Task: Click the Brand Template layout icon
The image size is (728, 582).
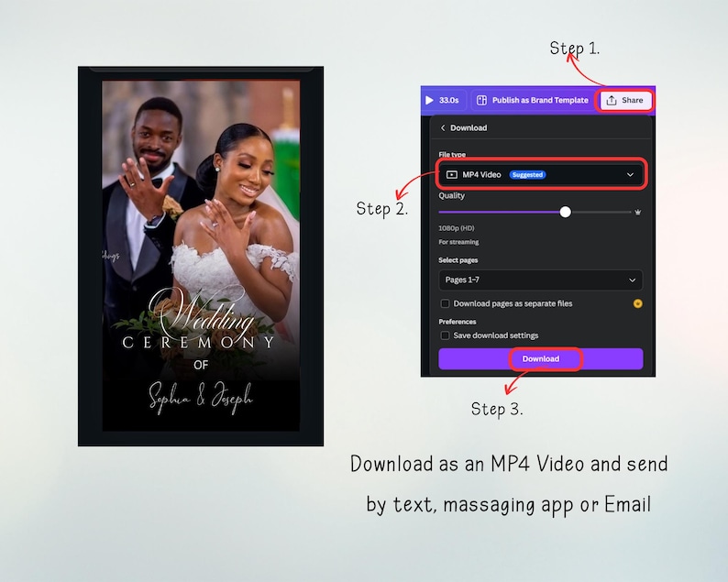Action: point(482,100)
